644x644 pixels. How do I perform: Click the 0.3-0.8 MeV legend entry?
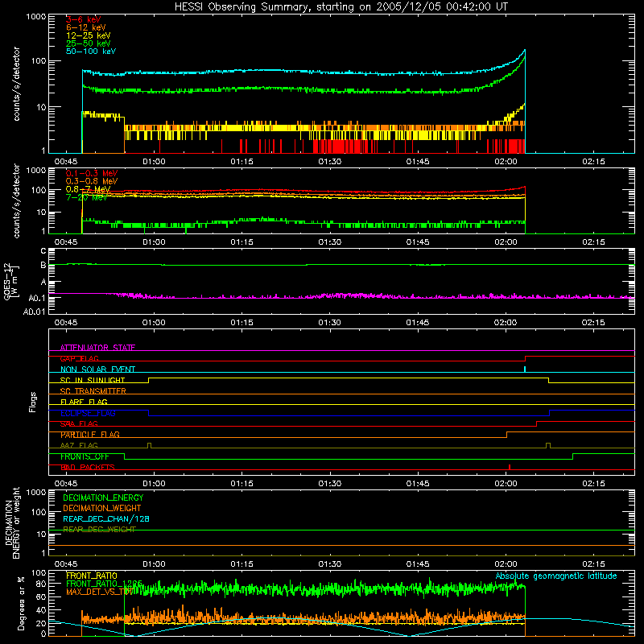point(92,181)
